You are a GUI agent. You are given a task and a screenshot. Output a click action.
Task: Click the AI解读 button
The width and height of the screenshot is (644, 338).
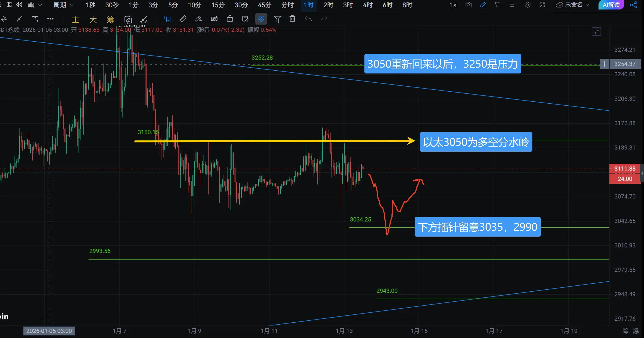pos(611,5)
